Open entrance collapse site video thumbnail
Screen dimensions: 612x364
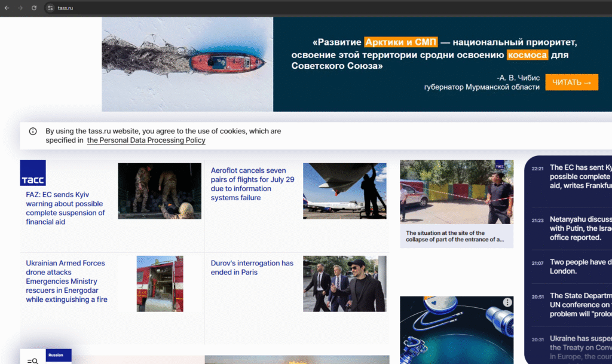point(457,192)
